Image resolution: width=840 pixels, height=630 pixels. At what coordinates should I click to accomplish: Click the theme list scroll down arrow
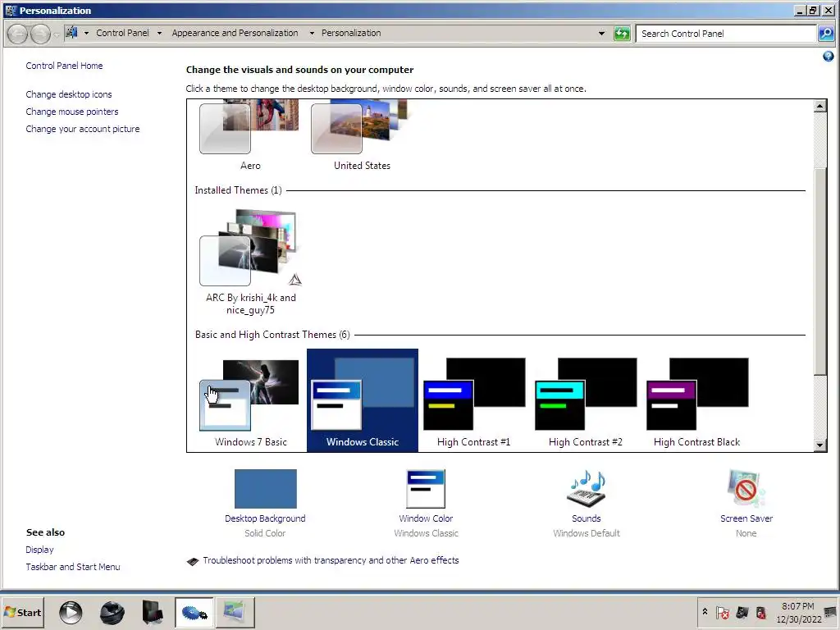tap(819, 445)
